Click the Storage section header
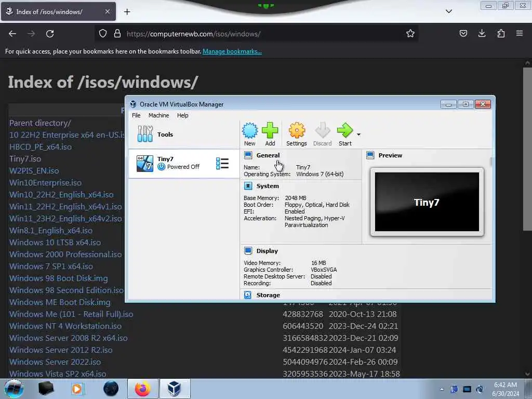Viewport: 532px width, 399px height. (x=268, y=295)
